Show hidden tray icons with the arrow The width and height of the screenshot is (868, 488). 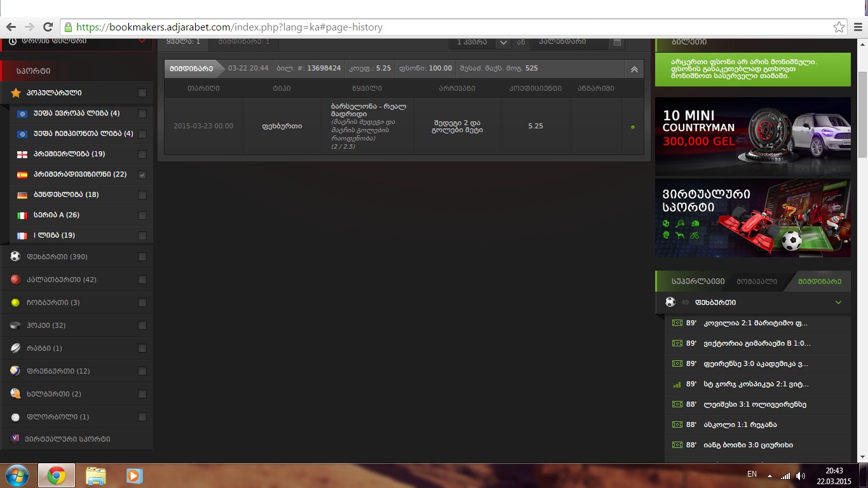(770, 475)
